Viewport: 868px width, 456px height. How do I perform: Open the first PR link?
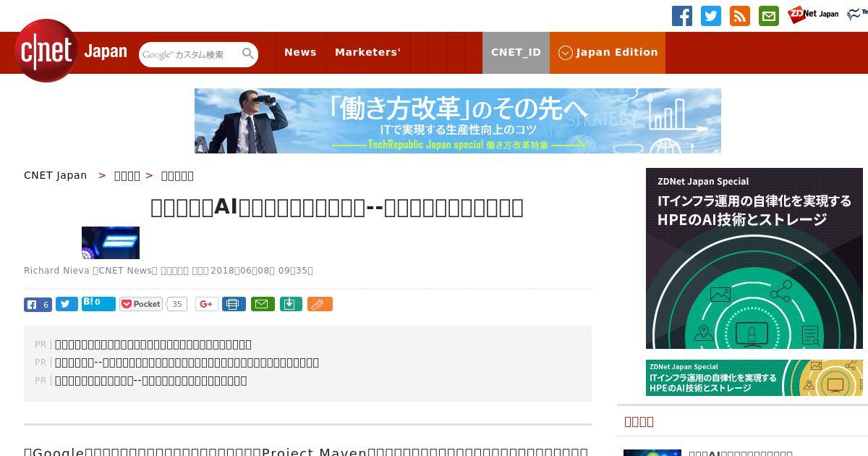(153, 345)
